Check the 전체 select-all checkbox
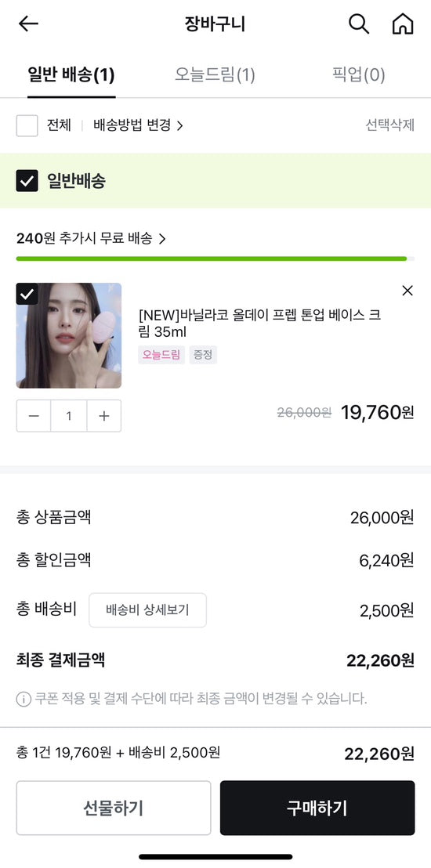This screenshot has width=431, height=868. tap(27, 125)
